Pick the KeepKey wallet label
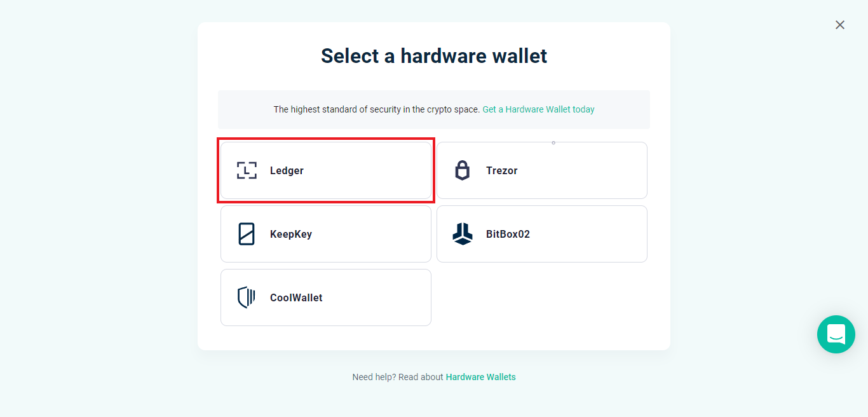Viewport: 868px width, 417px height. [x=290, y=234]
